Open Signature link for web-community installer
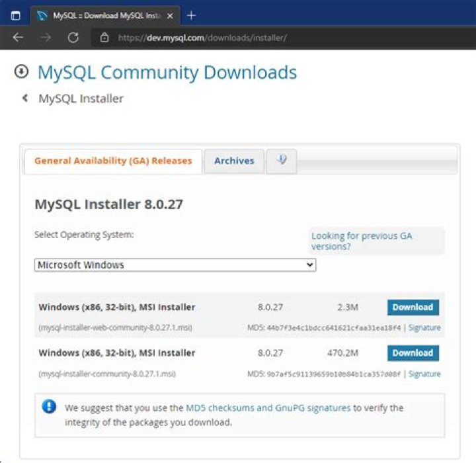 424,328
